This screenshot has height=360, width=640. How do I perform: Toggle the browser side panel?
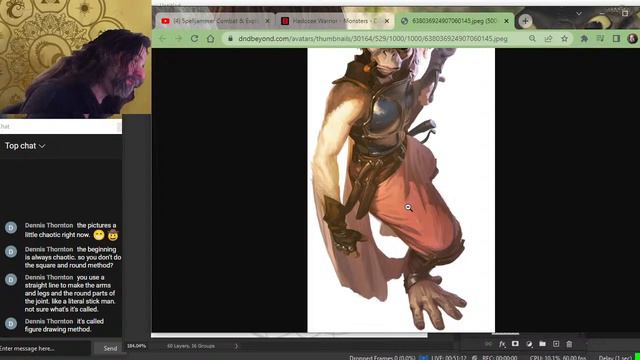pos(616,38)
